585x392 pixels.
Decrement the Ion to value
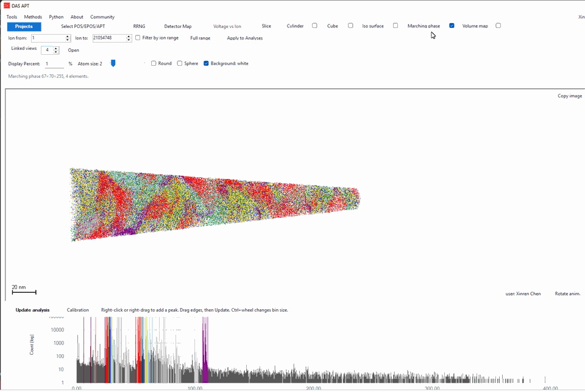point(129,40)
